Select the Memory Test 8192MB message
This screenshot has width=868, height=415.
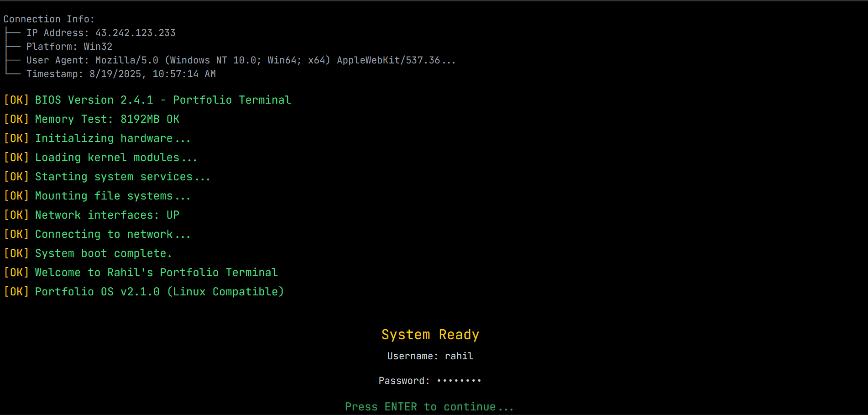(91, 119)
